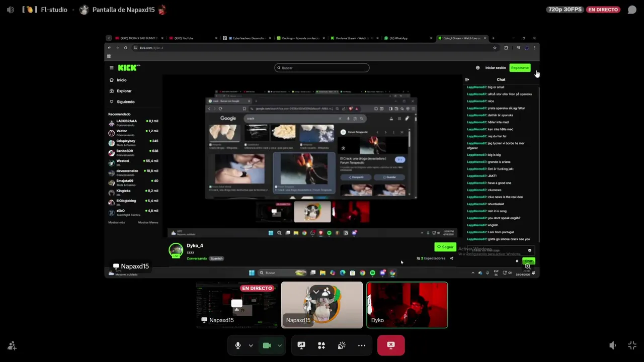Turn off the Discord camera
The height and width of the screenshot is (362, 644).
[267, 345]
